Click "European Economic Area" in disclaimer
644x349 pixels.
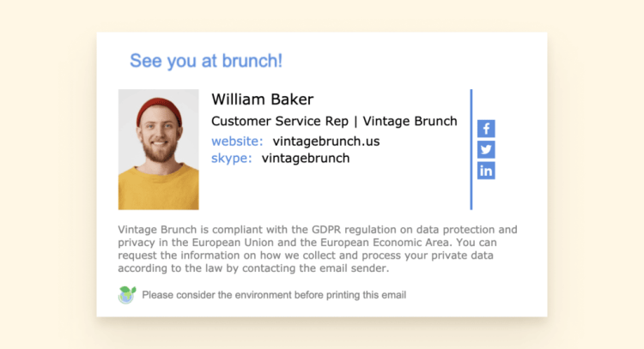click(384, 243)
